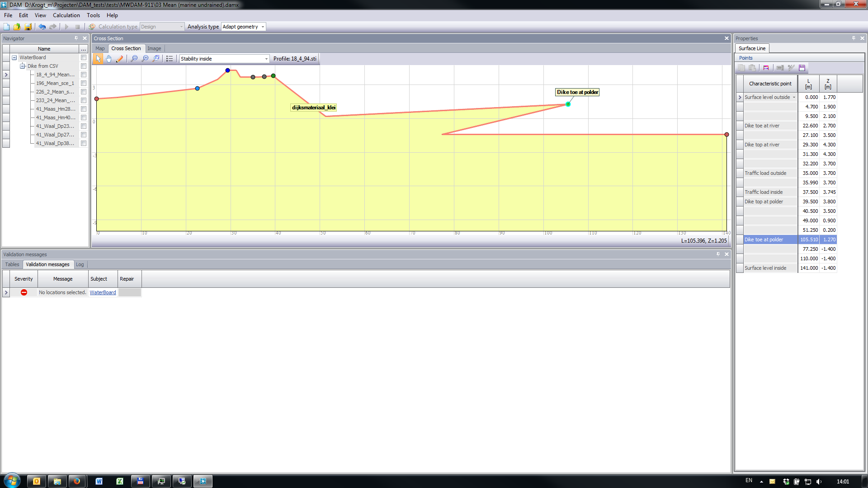Click the purple save icon in Properties

pyautogui.click(x=802, y=68)
